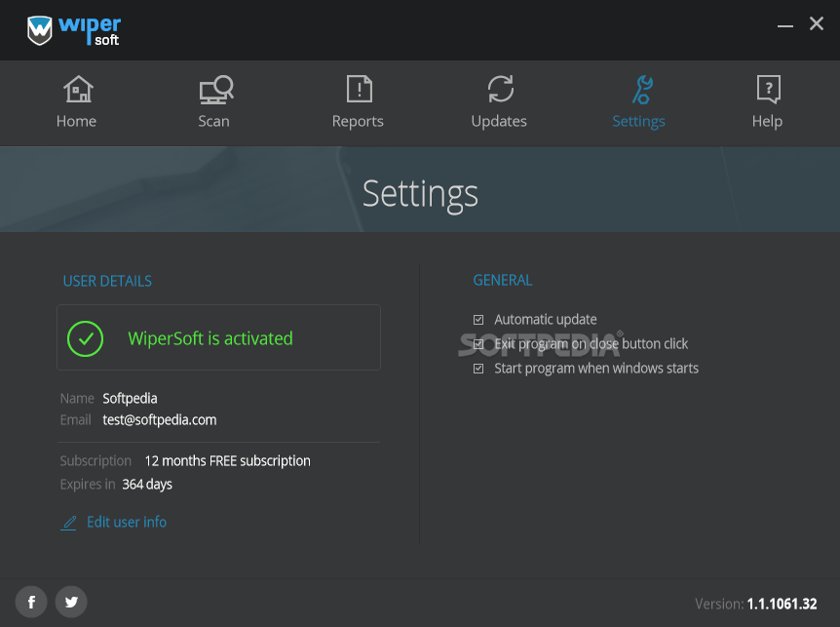Open the Help question mark icon

[768, 89]
